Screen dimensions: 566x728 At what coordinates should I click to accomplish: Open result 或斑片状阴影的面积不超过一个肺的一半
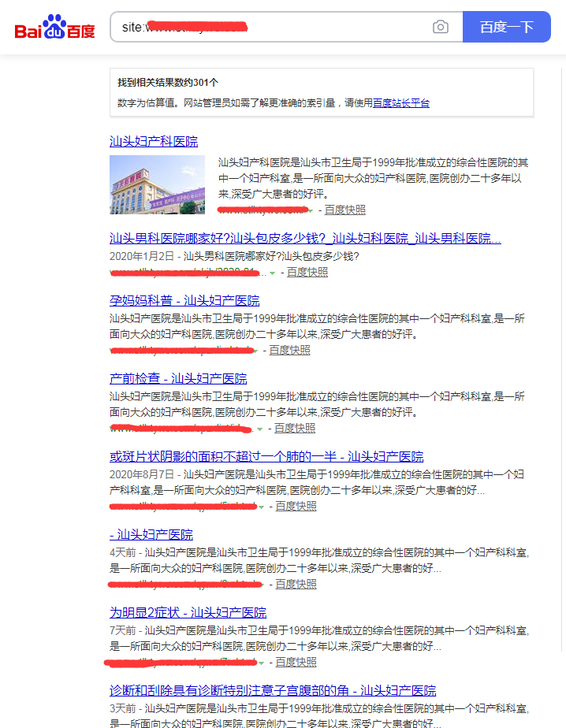point(266,457)
